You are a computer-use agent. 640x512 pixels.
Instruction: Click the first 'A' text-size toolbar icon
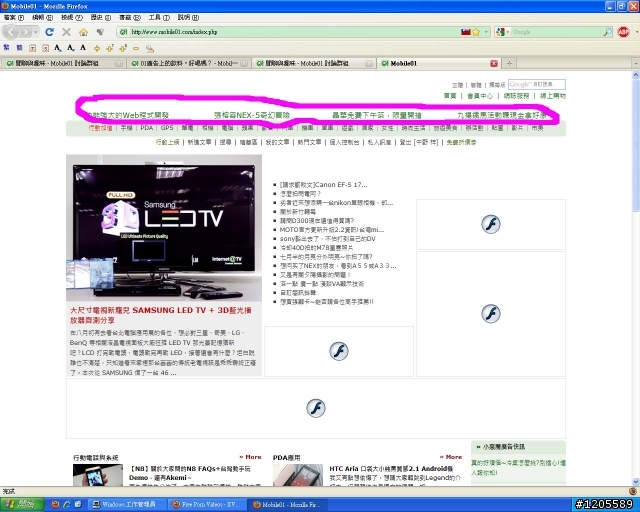click(x=58, y=48)
